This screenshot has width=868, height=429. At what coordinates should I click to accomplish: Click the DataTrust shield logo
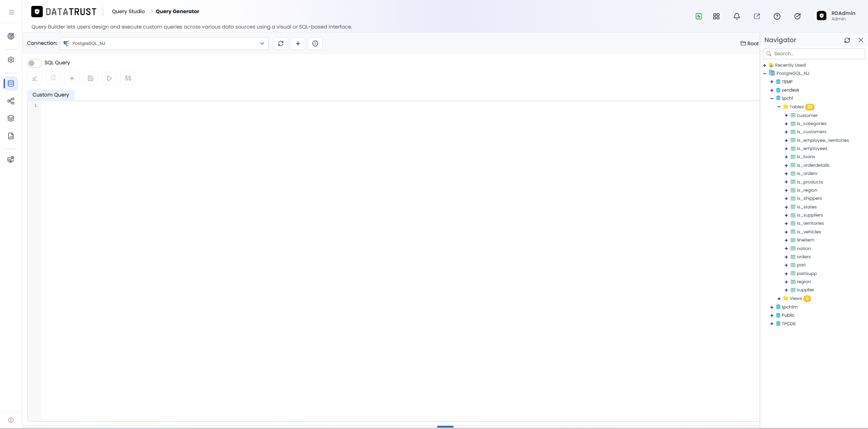[37, 12]
